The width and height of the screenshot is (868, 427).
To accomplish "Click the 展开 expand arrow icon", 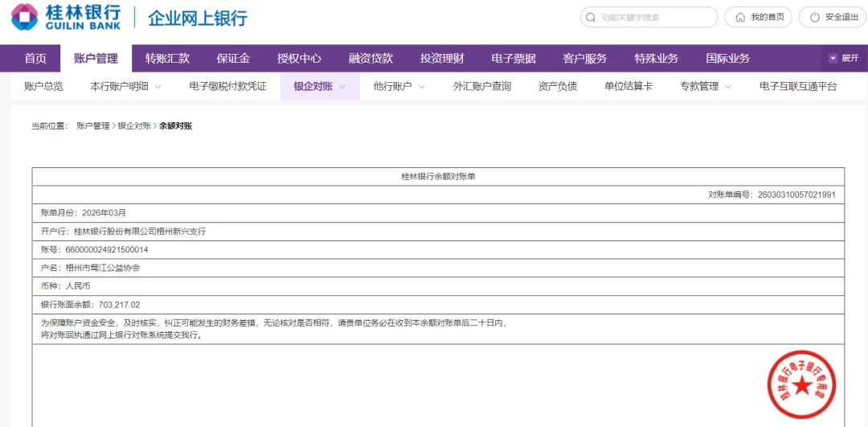I will pos(833,58).
